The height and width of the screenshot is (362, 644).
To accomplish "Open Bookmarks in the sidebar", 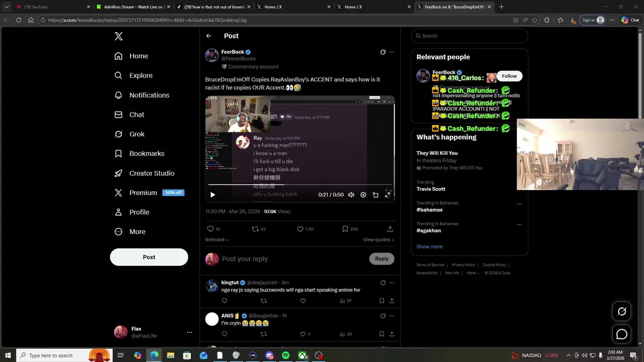I will (x=139, y=153).
